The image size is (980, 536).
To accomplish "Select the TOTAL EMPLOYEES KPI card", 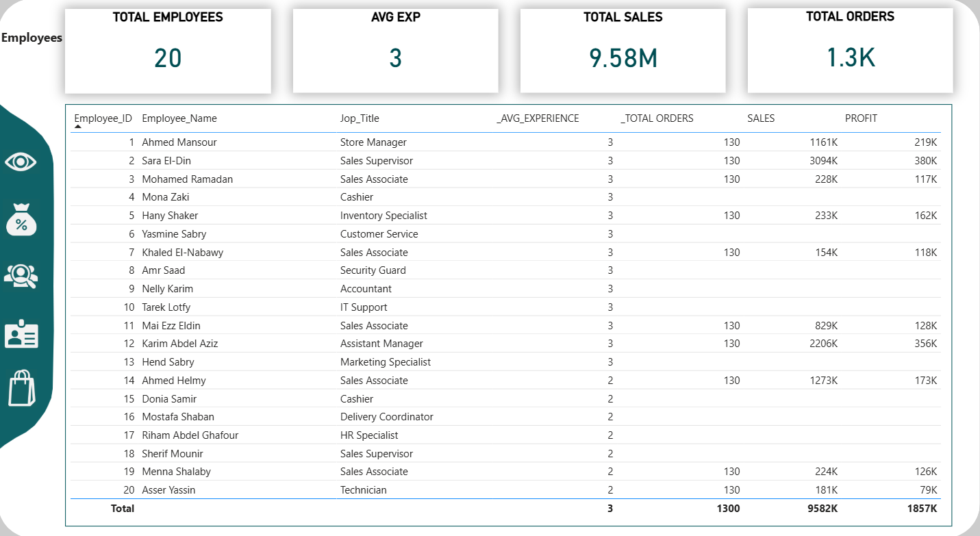I will pyautogui.click(x=168, y=50).
